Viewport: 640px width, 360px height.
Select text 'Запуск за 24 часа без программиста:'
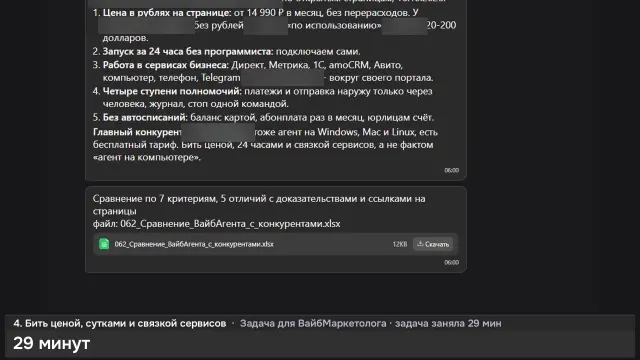(188, 51)
